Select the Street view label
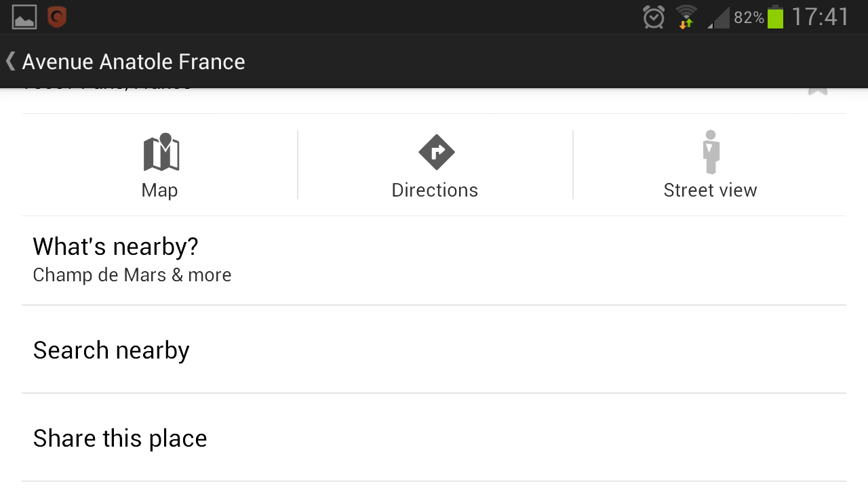868x488 pixels. tap(710, 190)
